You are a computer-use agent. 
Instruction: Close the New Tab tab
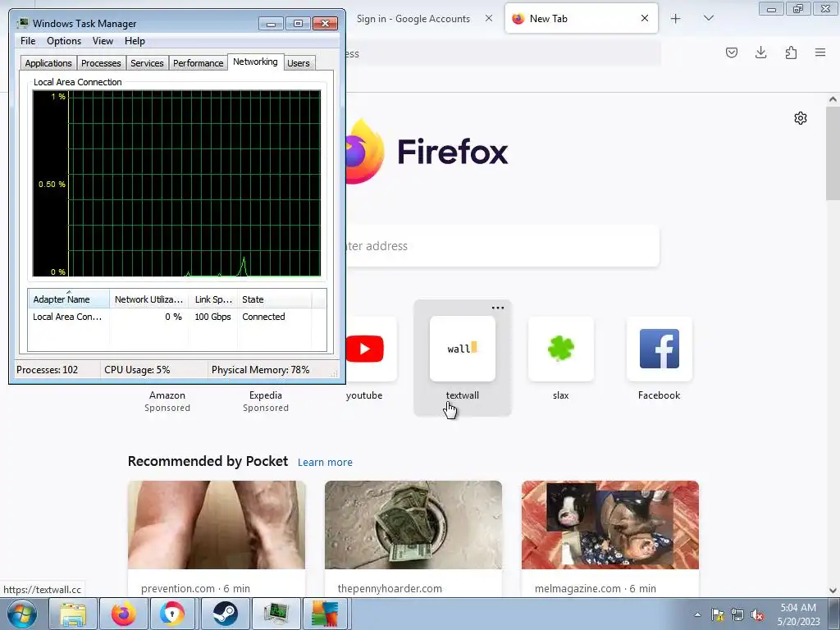[x=645, y=18]
